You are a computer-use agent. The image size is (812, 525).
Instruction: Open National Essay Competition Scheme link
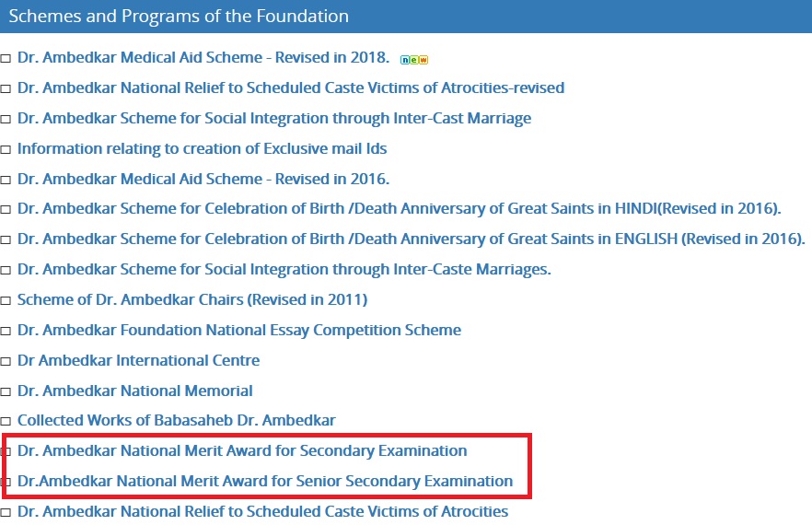pos(239,330)
